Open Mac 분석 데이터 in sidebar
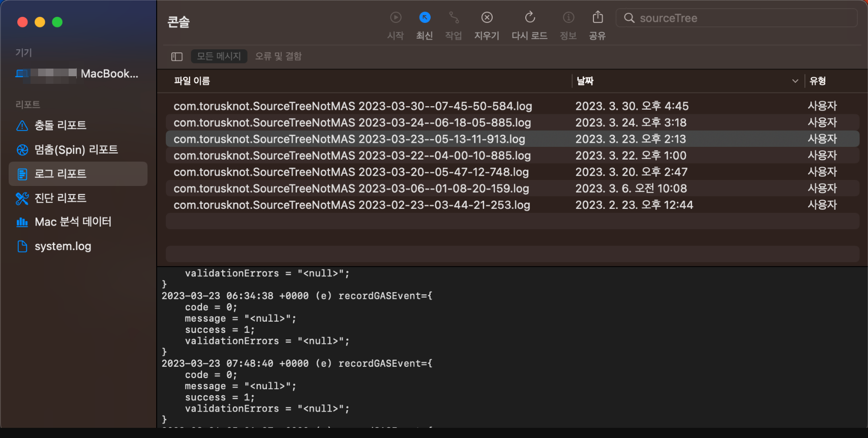 (78, 222)
